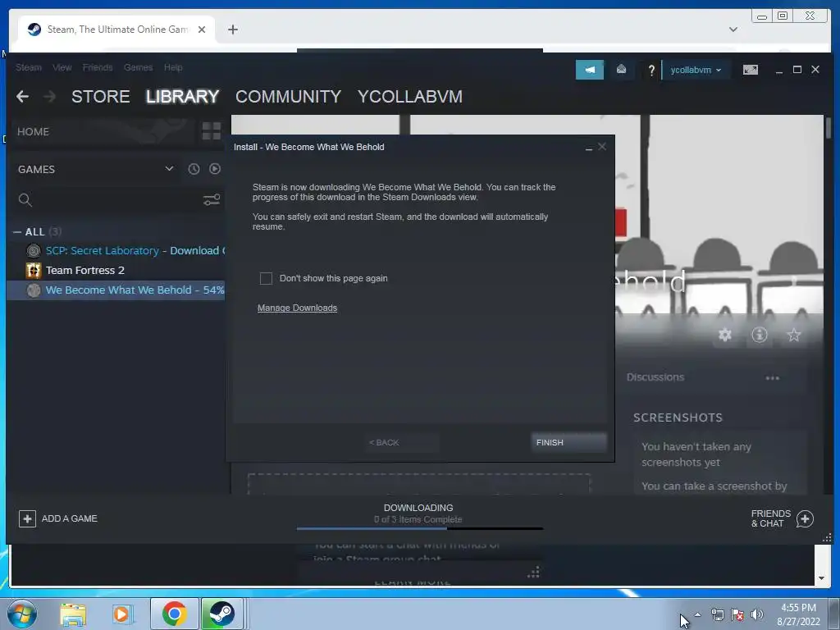Click the DOWNLOADING progress bar
Image resolution: width=840 pixels, height=630 pixels.
coord(419,529)
